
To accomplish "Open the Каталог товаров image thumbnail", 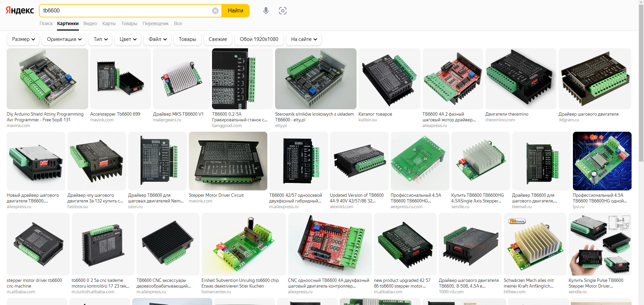I will click(389, 79).
